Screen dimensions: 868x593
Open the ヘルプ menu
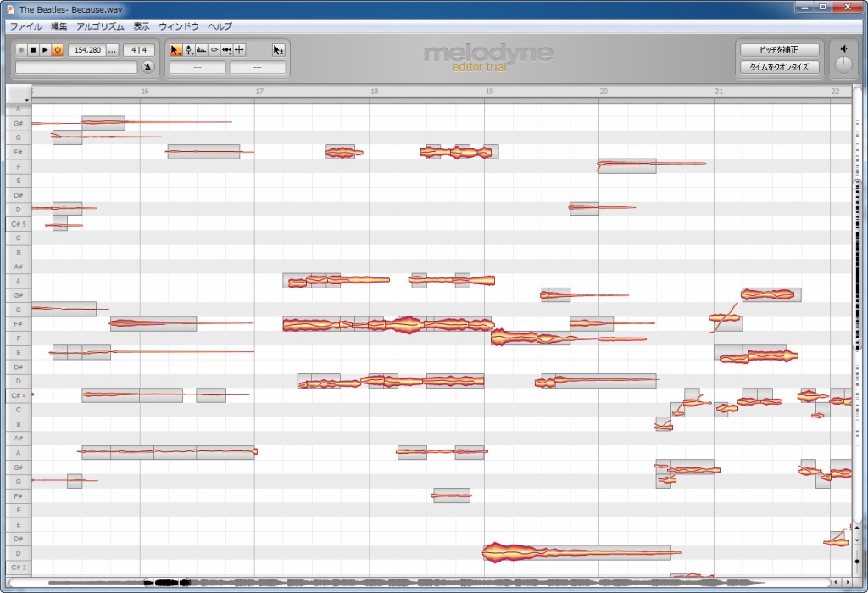point(220,26)
